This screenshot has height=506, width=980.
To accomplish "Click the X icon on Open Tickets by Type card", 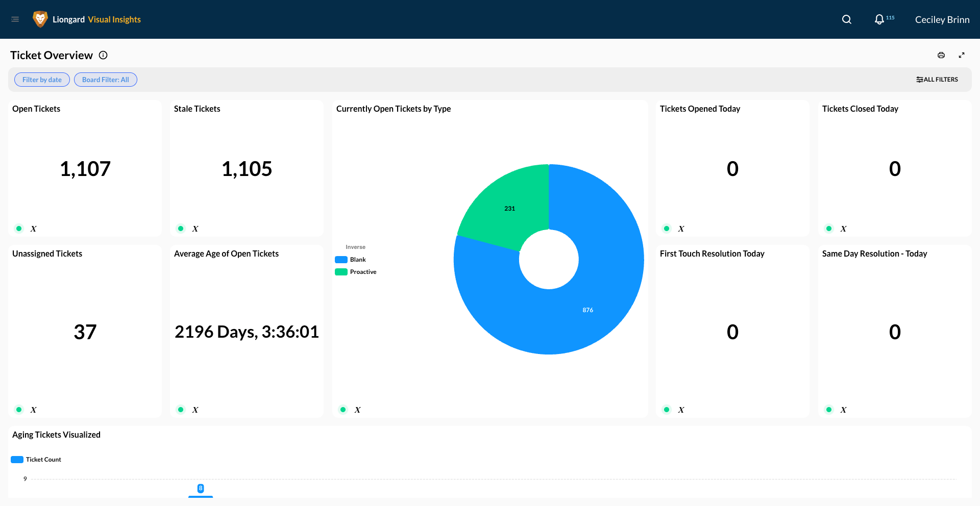I will coord(358,410).
